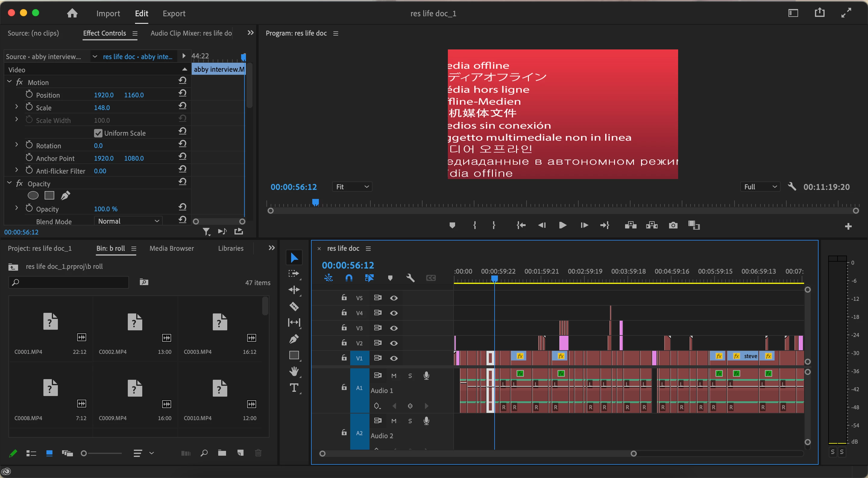The height and width of the screenshot is (478, 868).
Task: Open the Blend Mode dropdown
Action: (128, 221)
